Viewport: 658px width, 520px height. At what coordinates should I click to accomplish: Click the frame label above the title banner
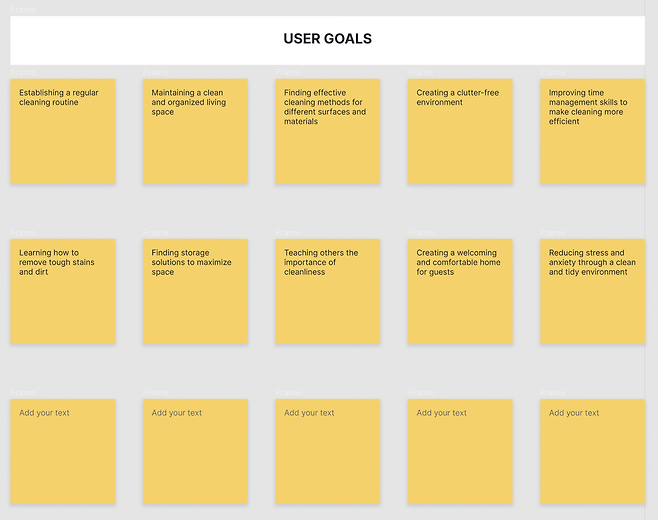click(x=22, y=10)
